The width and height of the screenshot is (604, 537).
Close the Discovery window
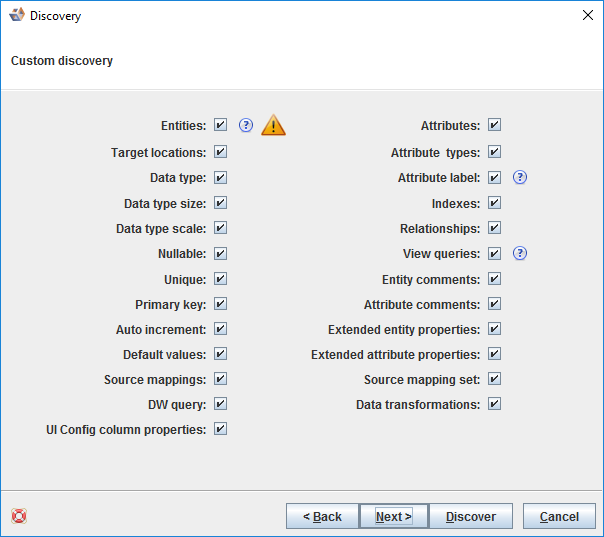(x=587, y=16)
